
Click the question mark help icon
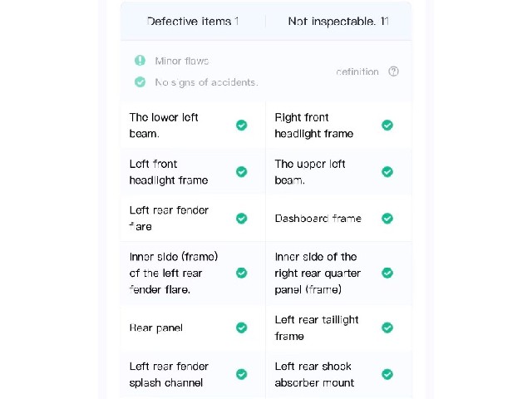pyautogui.click(x=393, y=71)
